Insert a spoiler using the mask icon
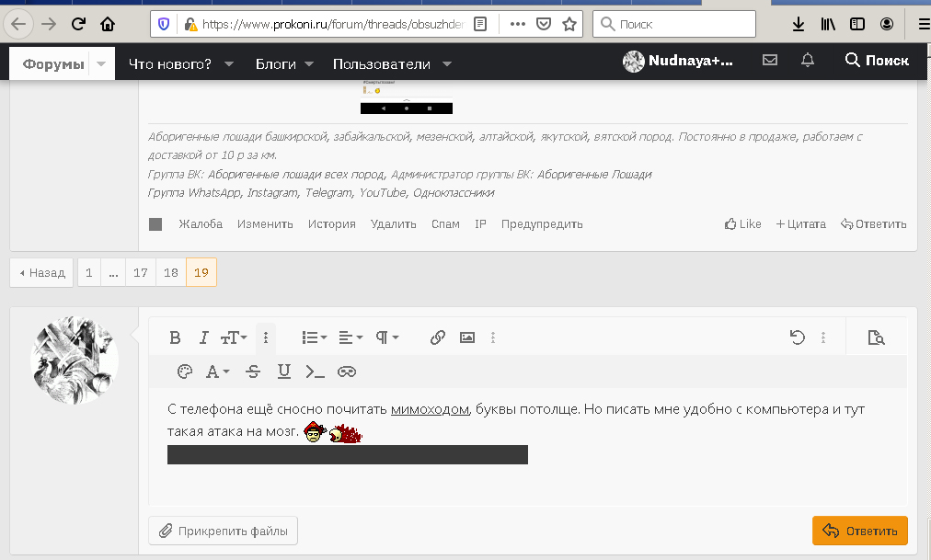931x560 pixels. [347, 371]
